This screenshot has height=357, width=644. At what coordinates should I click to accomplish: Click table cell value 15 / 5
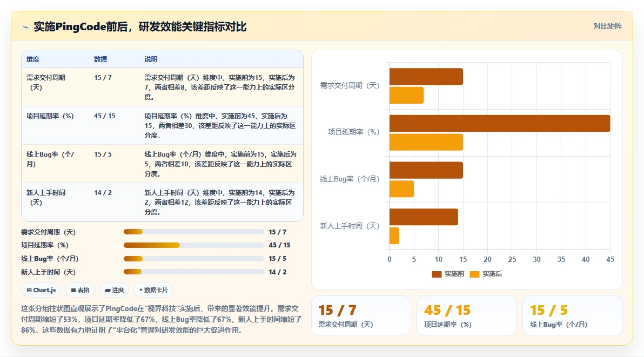[103, 154]
